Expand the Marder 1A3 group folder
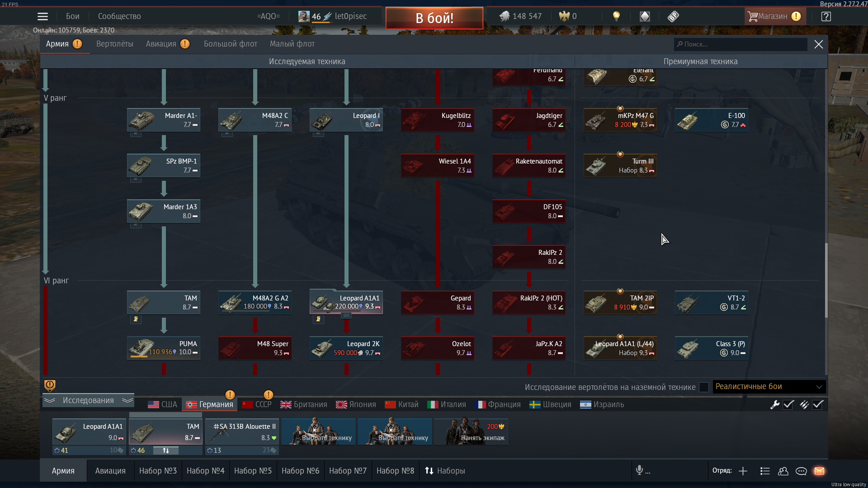 (x=136, y=225)
